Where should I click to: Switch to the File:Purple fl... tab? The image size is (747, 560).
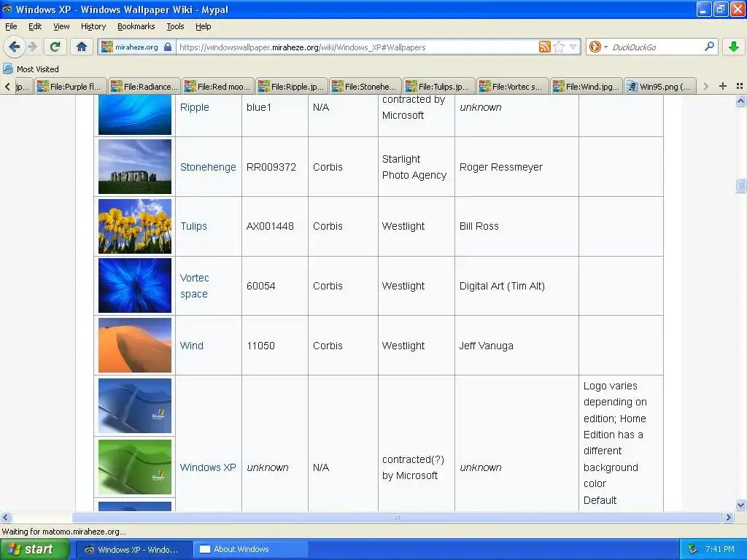[71, 87]
